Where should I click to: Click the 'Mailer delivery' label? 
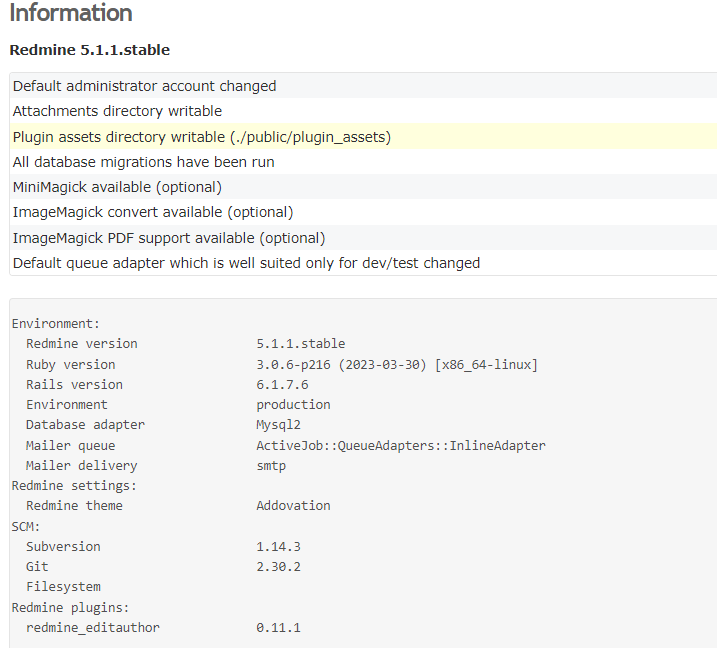coord(81,466)
